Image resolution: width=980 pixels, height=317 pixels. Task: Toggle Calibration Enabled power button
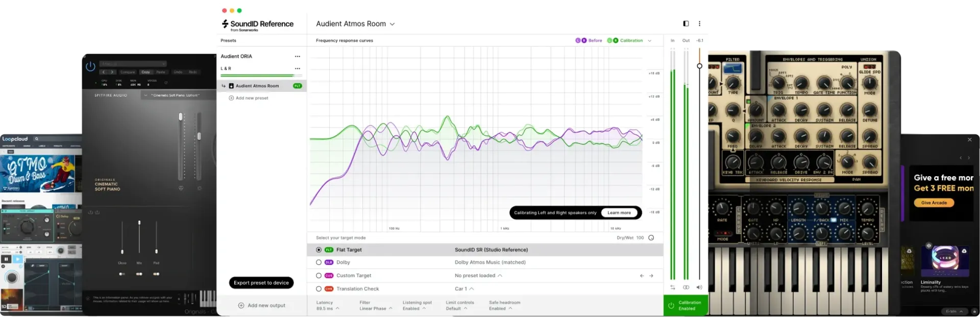671,305
